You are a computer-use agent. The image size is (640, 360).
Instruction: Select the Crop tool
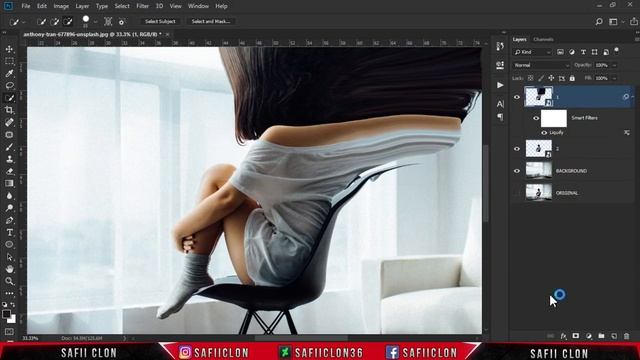(x=9, y=110)
